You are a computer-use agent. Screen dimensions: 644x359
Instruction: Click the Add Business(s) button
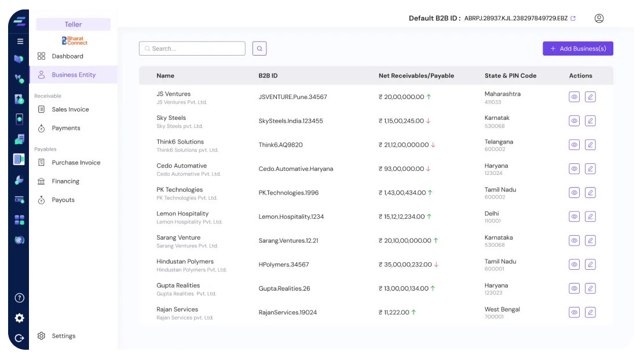578,49
